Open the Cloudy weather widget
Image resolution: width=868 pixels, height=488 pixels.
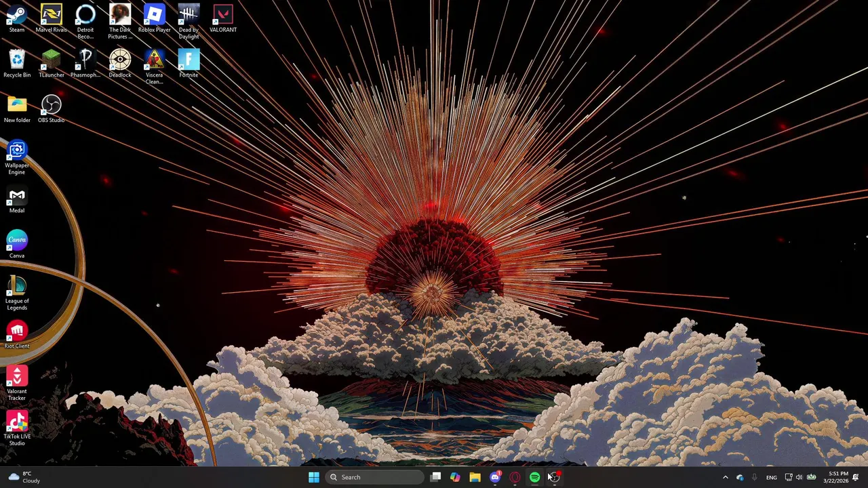24,477
